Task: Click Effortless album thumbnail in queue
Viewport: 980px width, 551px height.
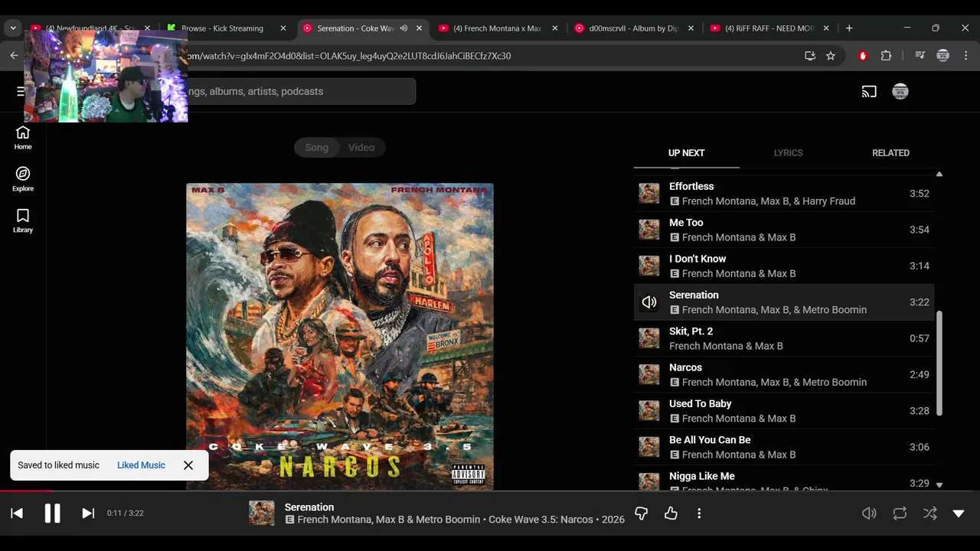Action: (x=649, y=194)
